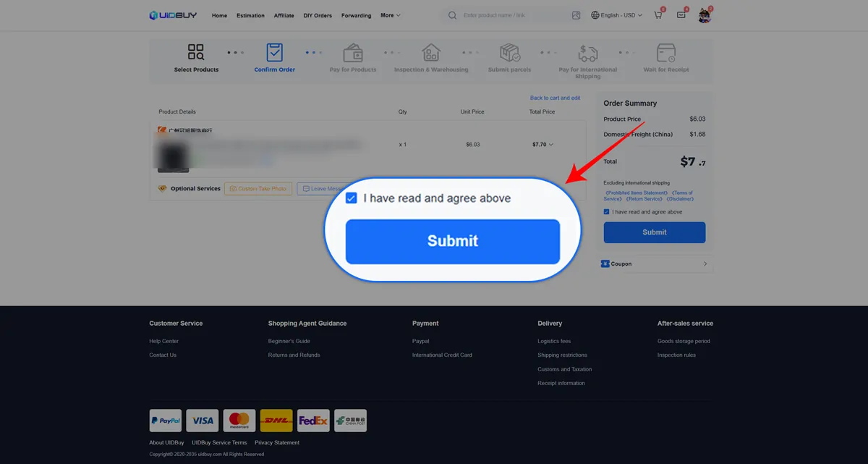The image size is (868, 464).
Task: Open Shipping restrictions footer link
Action: [x=563, y=355]
